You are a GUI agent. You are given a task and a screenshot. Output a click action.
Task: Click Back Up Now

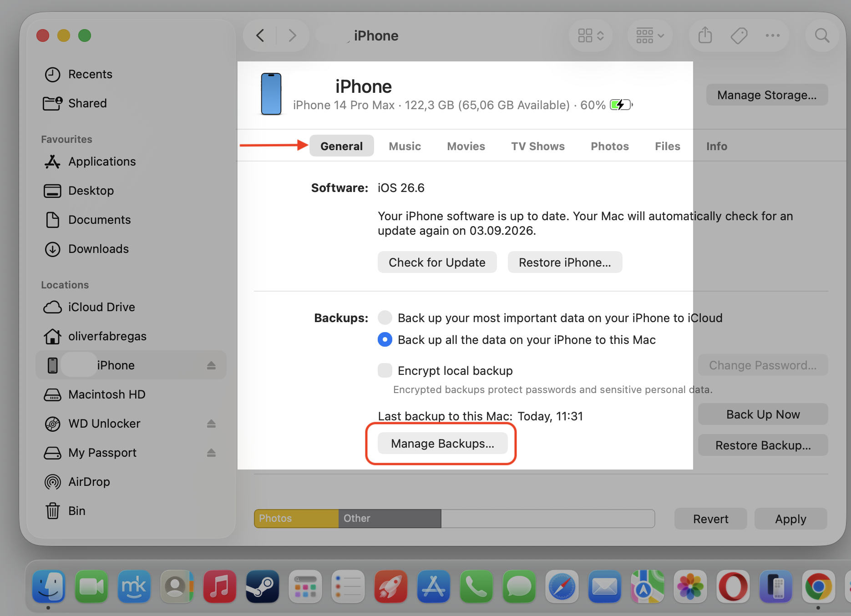click(x=763, y=414)
